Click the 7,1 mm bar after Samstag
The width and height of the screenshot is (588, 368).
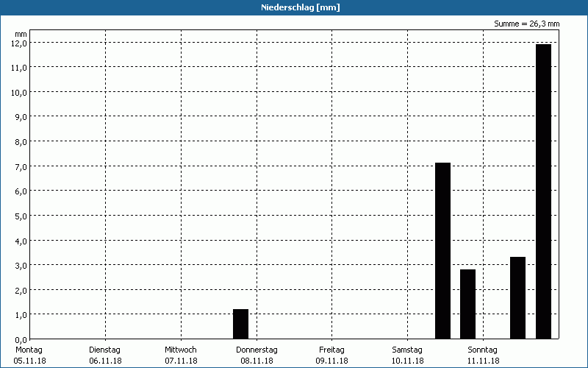[443, 251]
